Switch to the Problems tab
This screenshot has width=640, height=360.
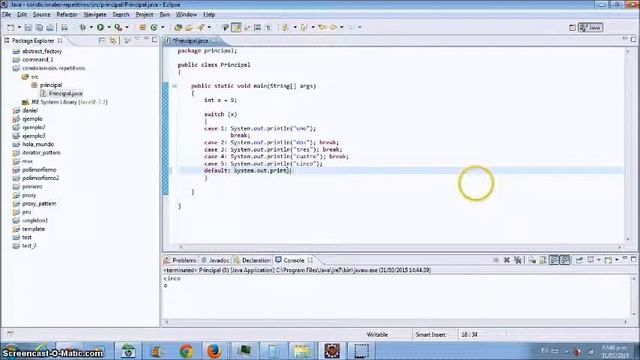pyautogui.click(x=180, y=260)
